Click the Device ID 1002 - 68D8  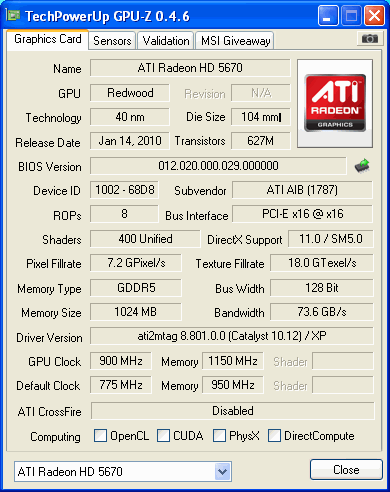[x=124, y=190]
